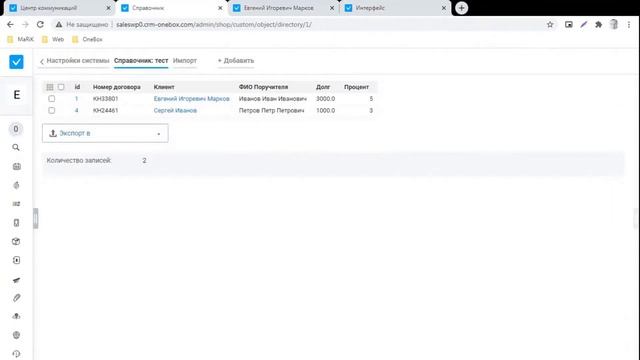Open the Импорт tab

(x=185, y=60)
